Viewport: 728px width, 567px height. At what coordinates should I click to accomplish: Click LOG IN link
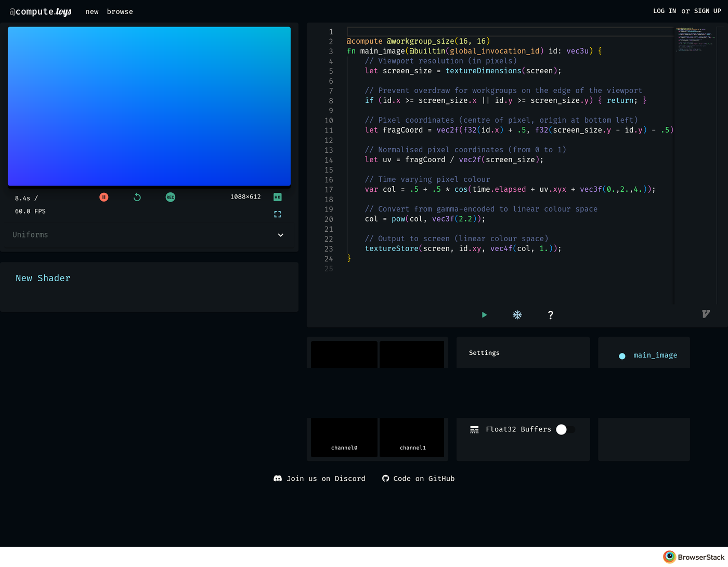point(665,11)
